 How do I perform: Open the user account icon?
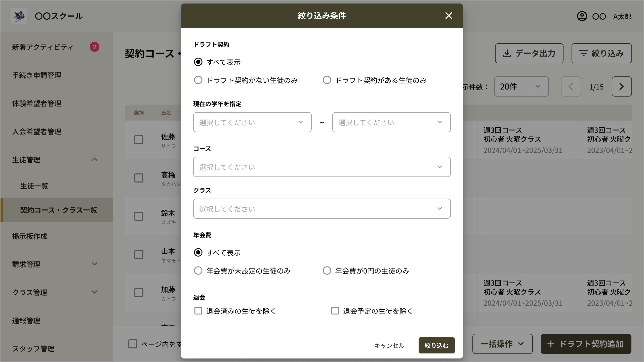pyautogui.click(x=582, y=16)
